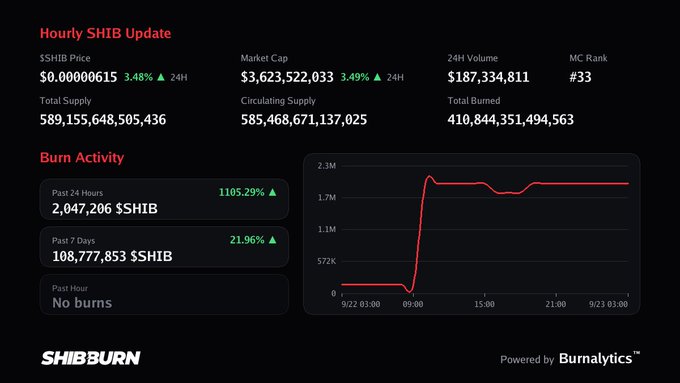The height and width of the screenshot is (383, 680).
Task: Click the Market Cap label
Action: click(264, 58)
